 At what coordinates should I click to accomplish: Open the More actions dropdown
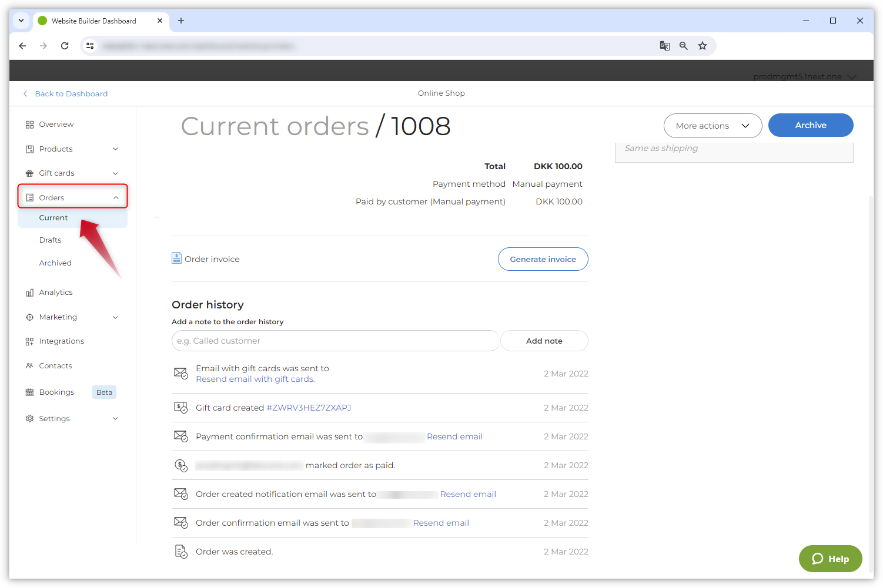tap(713, 126)
